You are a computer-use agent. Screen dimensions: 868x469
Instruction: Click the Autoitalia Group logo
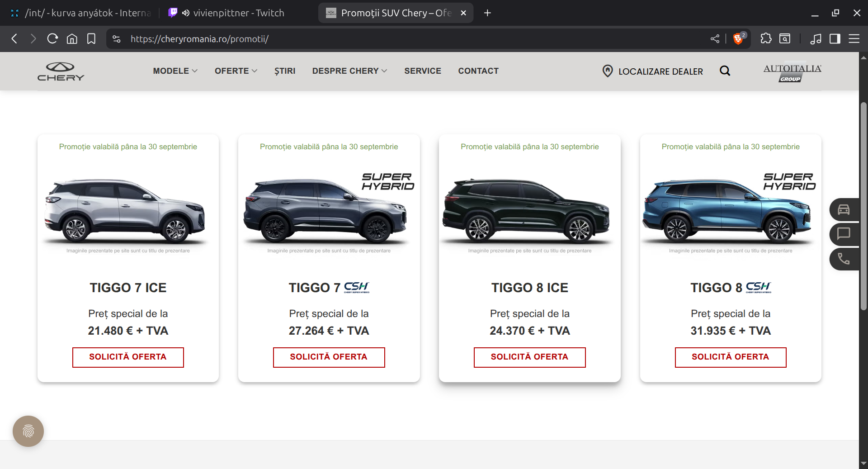coord(792,71)
